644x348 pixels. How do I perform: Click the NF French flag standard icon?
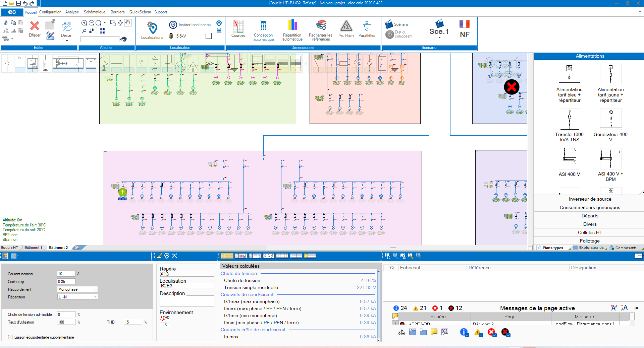465,29
